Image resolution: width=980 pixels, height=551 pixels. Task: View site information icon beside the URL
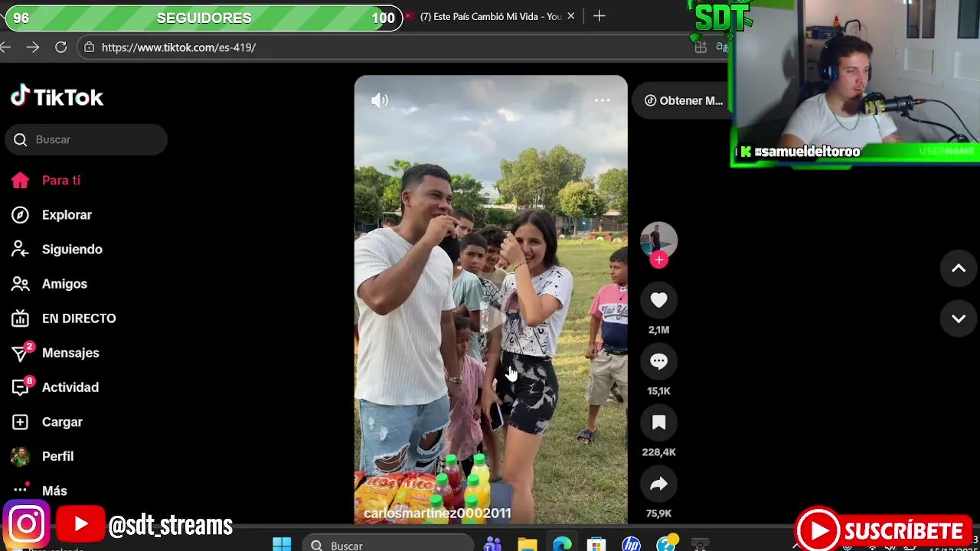(x=89, y=47)
